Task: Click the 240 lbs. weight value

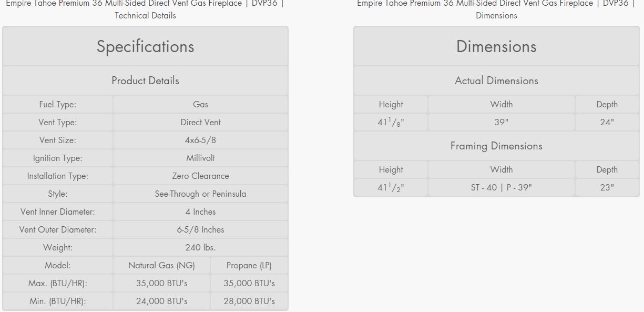Action: point(200,247)
